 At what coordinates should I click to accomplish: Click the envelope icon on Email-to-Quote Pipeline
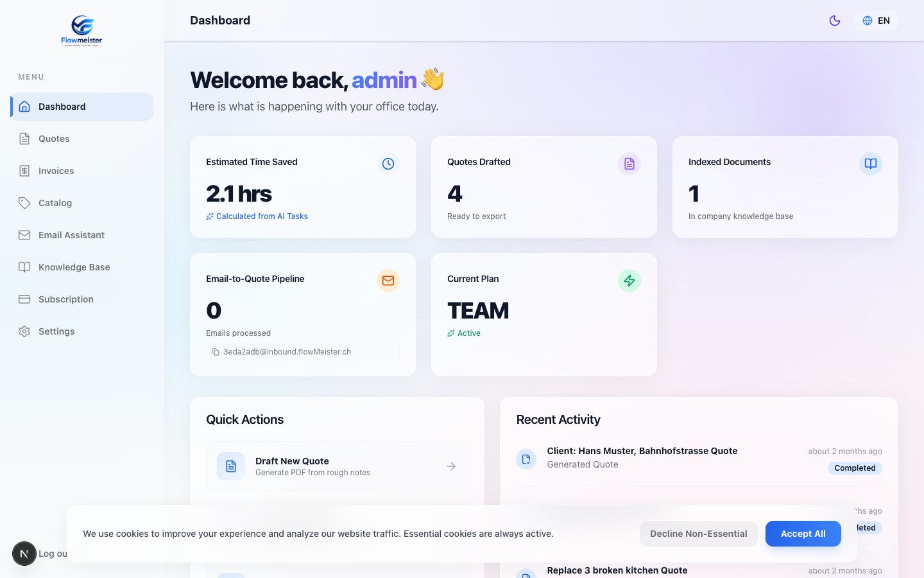(x=388, y=281)
